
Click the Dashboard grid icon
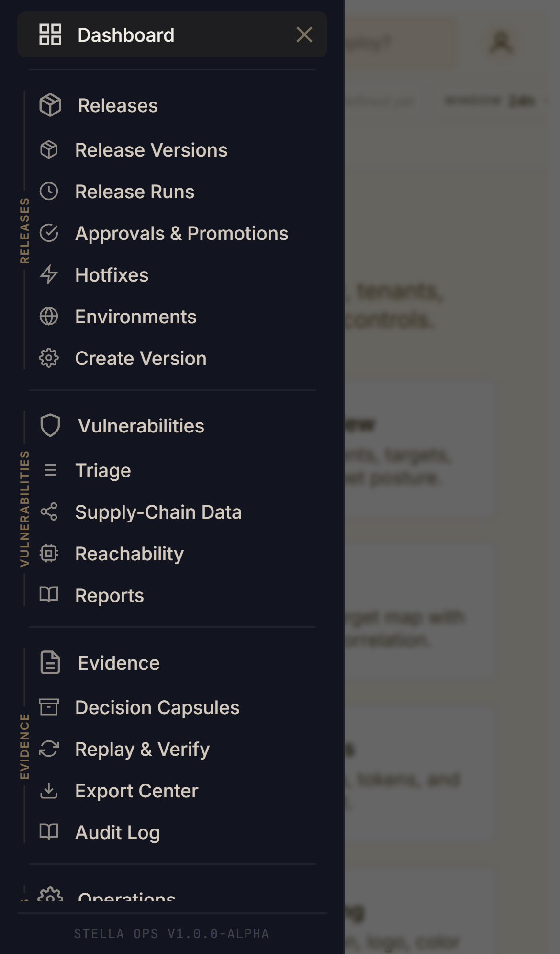tap(50, 35)
